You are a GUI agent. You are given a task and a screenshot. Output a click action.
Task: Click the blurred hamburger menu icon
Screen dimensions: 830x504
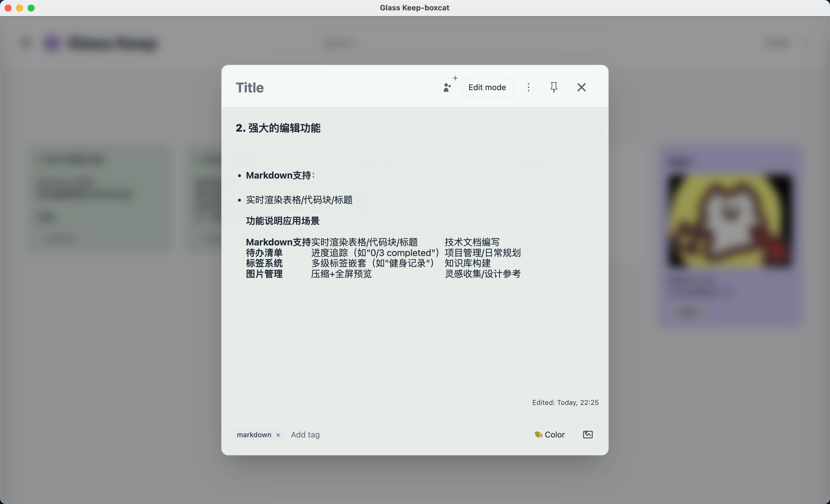pyautogui.click(x=26, y=43)
